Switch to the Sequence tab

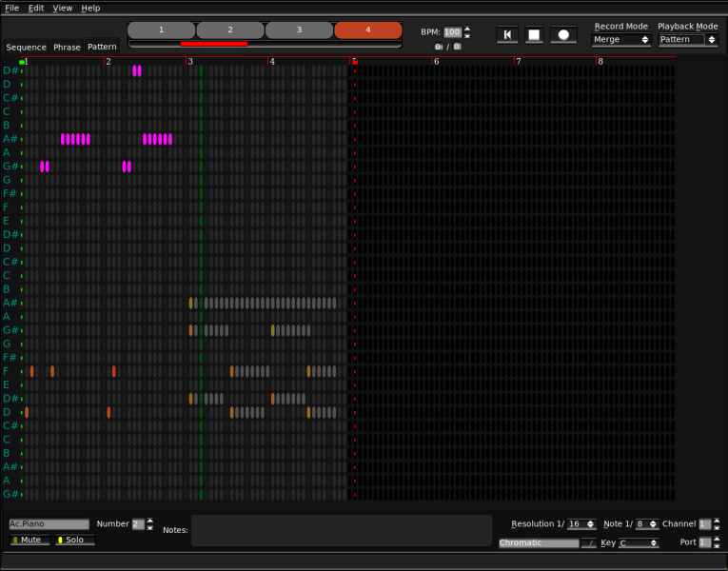click(26, 47)
